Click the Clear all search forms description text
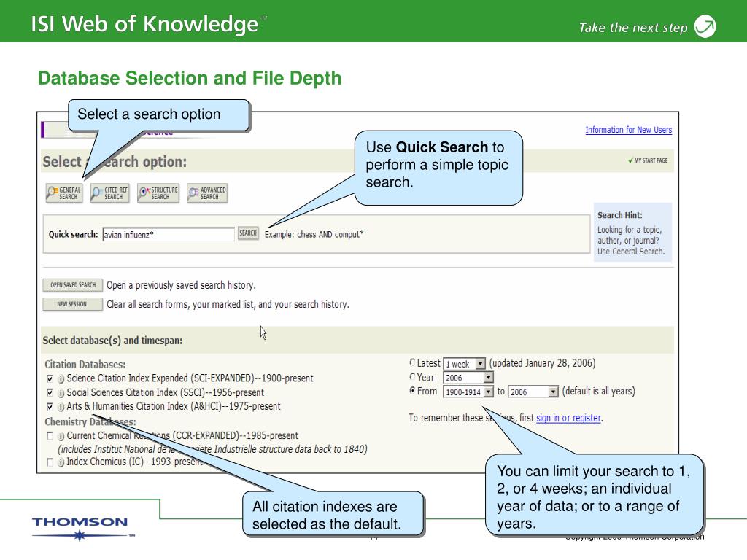 point(228,304)
